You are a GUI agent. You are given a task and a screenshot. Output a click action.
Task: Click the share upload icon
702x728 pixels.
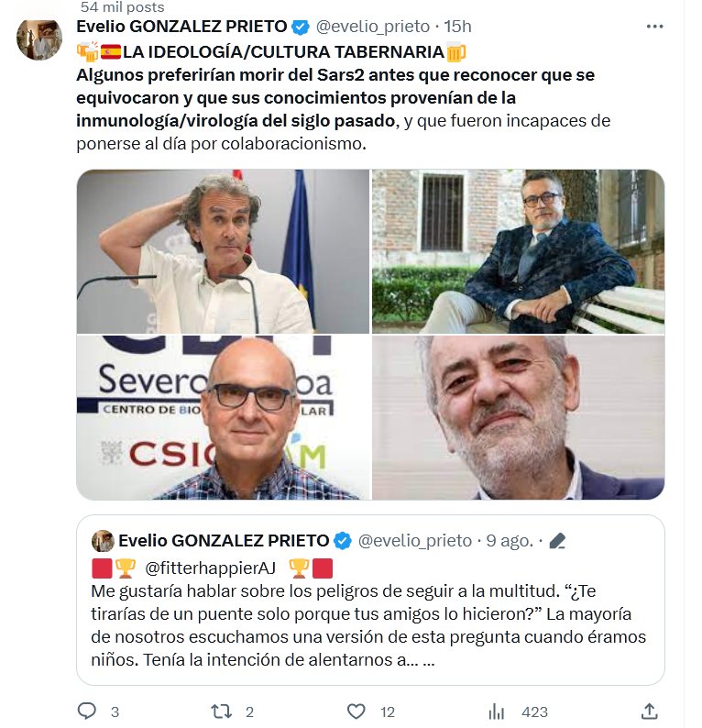tap(650, 711)
